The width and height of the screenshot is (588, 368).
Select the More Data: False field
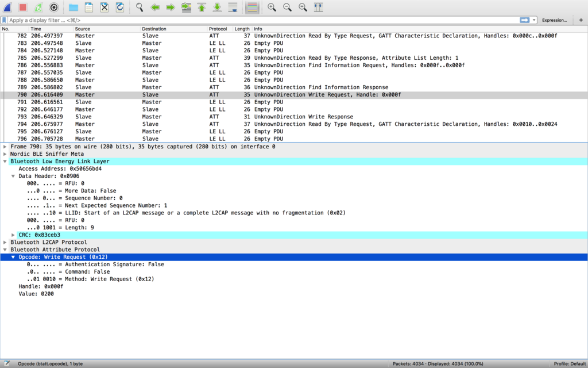(x=71, y=191)
